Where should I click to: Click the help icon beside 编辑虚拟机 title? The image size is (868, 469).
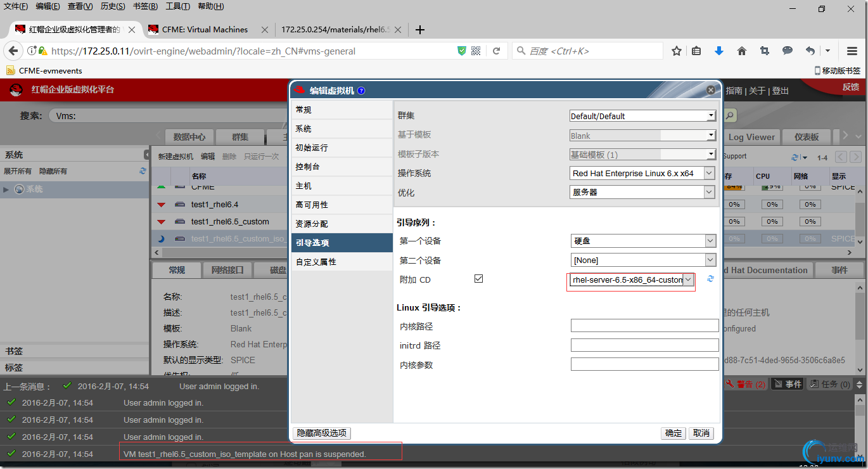361,91
